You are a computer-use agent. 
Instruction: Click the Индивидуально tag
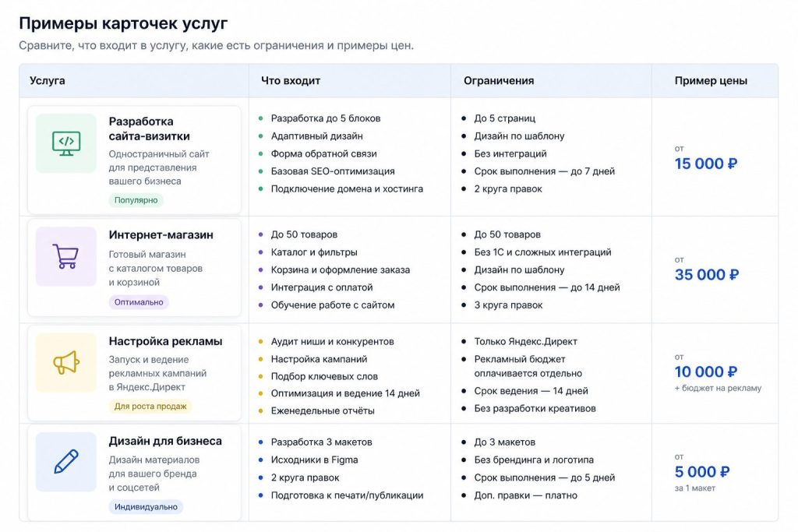146,506
